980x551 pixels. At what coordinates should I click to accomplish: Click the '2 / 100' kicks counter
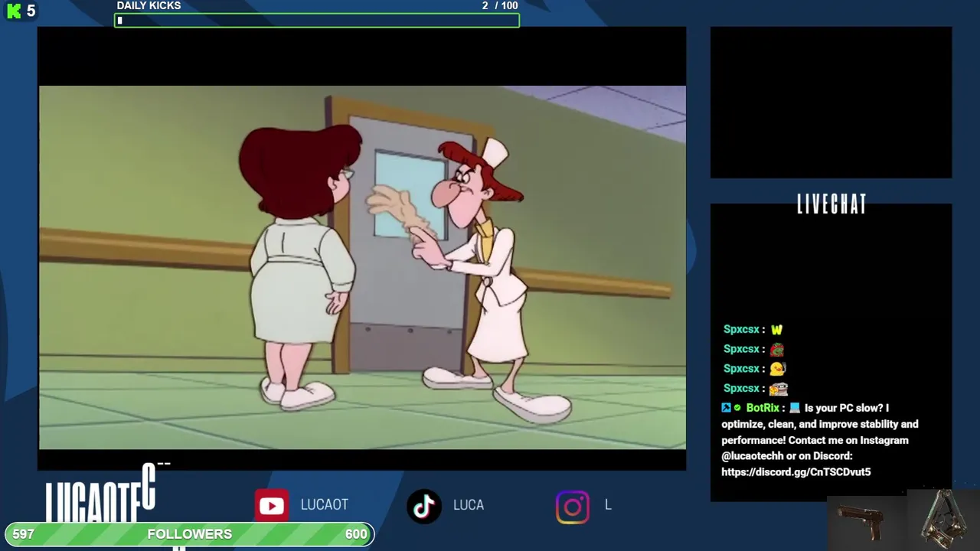[x=500, y=6]
